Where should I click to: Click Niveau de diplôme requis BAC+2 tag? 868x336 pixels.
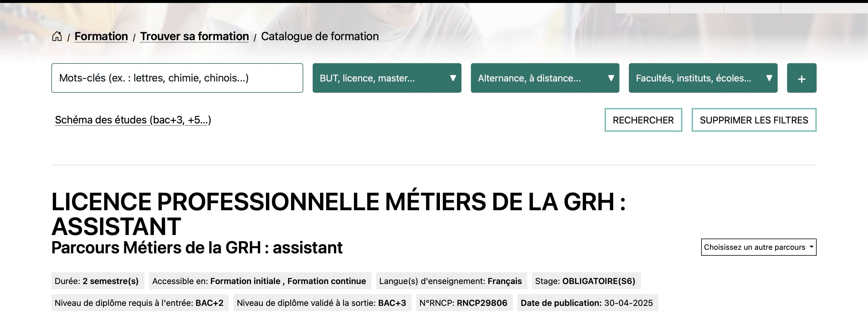(x=140, y=303)
